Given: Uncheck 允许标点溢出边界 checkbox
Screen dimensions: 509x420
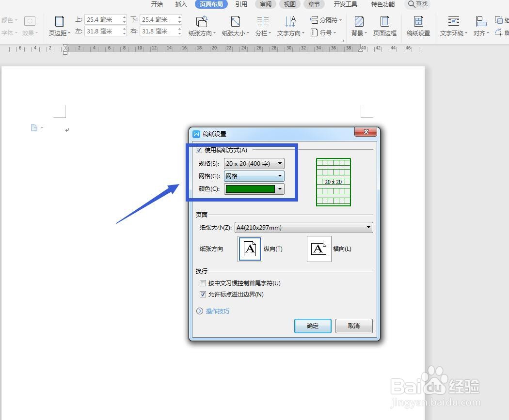Looking at the screenshot, I should pos(203,295).
